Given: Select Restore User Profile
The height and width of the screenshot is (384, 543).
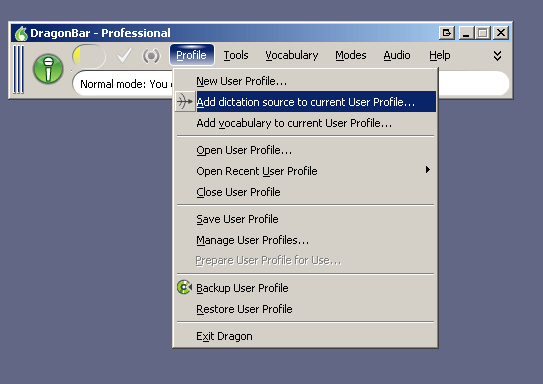Looking at the screenshot, I should [305, 309].
